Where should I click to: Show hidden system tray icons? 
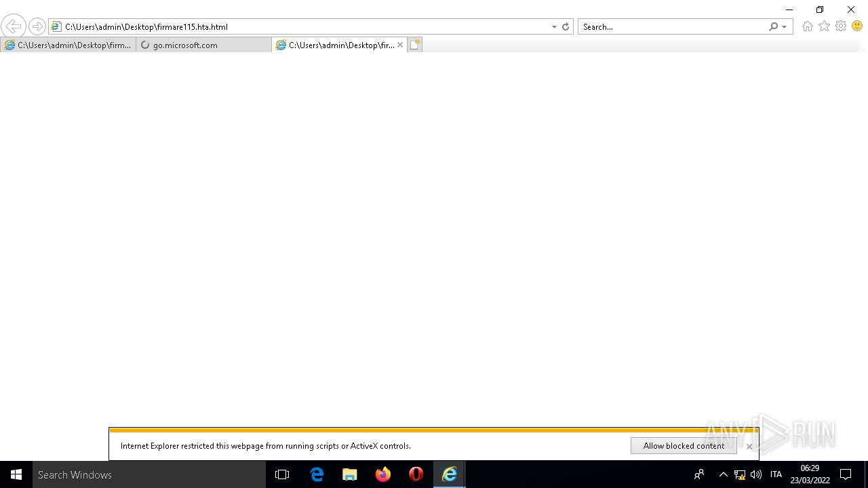[723, 474]
